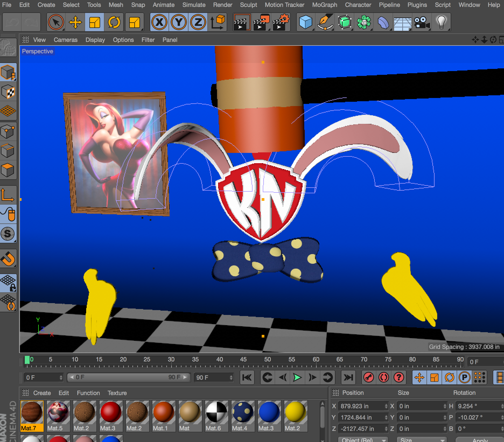Open the Light objects flyout

click(441, 22)
